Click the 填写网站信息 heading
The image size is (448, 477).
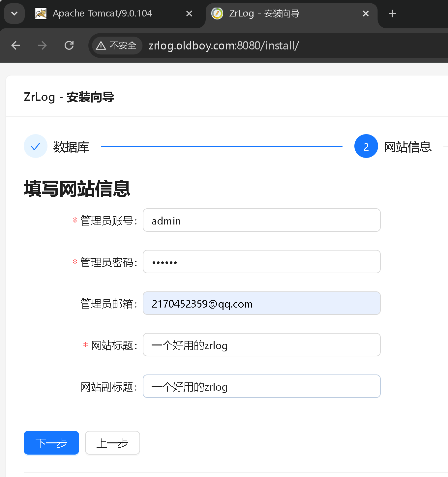coord(77,189)
